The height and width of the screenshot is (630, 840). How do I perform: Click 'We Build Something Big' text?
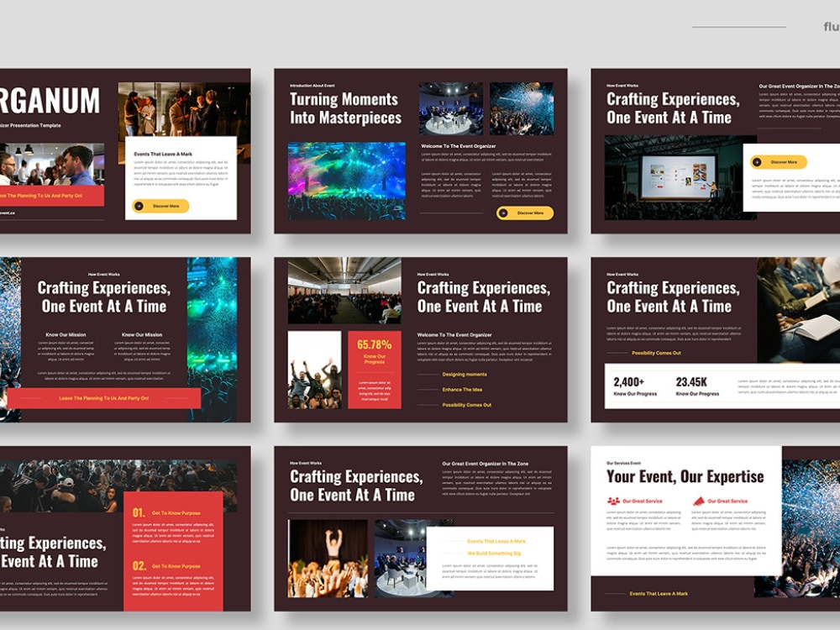click(494, 554)
